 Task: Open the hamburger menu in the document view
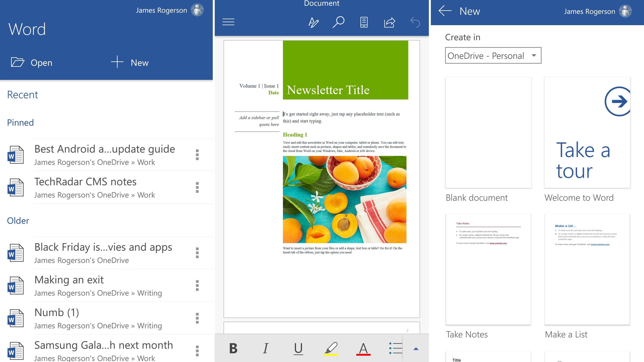point(228,22)
